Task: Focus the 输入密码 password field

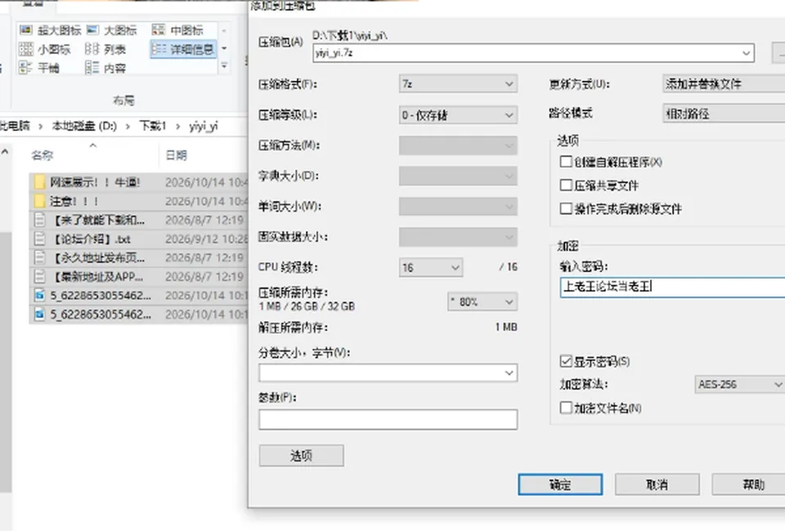Action: [672, 288]
